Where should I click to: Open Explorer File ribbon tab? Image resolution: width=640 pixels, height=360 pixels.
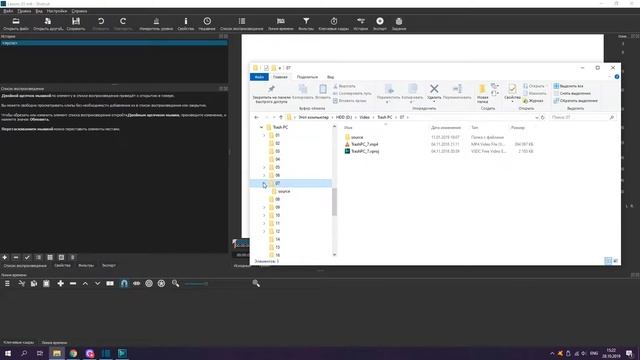click(x=259, y=77)
